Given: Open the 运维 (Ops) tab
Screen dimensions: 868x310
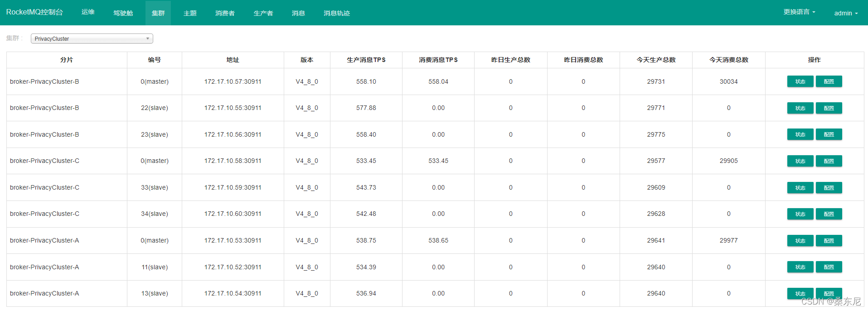Looking at the screenshot, I should tap(88, 12).
